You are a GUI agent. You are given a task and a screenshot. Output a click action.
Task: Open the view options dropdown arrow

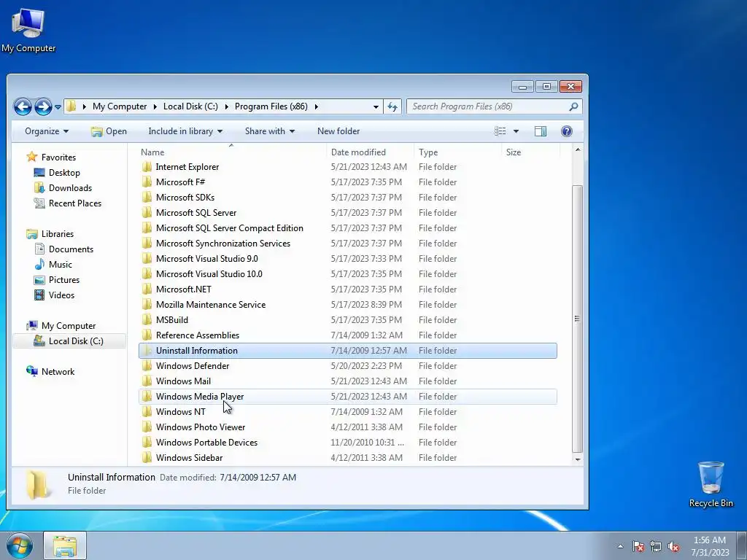coord(516,131)
